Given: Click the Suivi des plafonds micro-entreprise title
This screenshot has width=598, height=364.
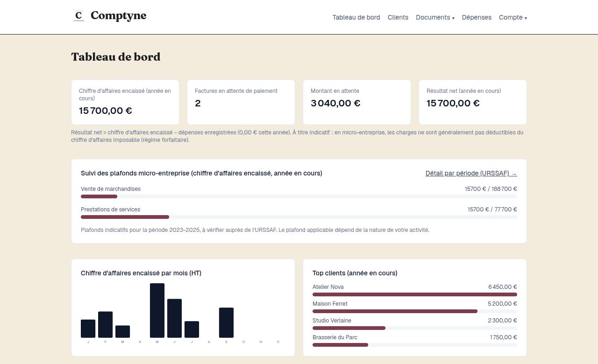Looking at the screenshot, I should tap(201, 173).
